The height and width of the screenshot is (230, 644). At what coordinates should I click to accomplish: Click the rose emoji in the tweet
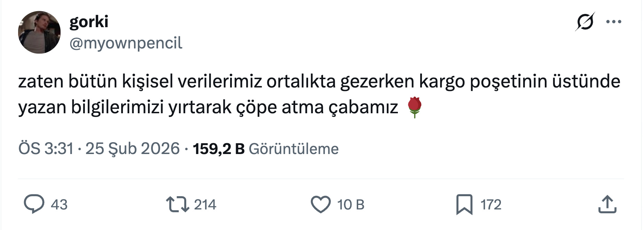point(414,107)
